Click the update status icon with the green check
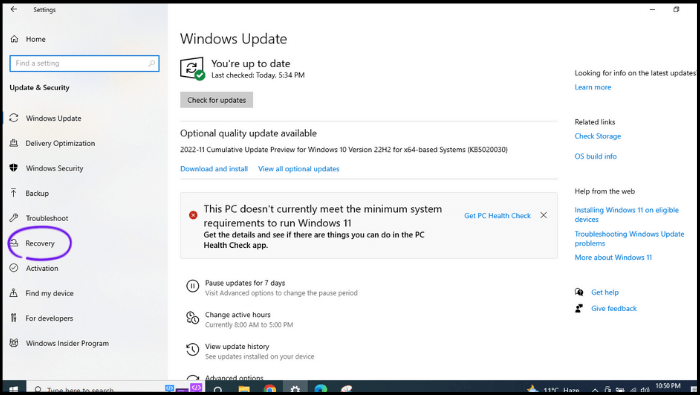700x395 pixels. (192, 69)
